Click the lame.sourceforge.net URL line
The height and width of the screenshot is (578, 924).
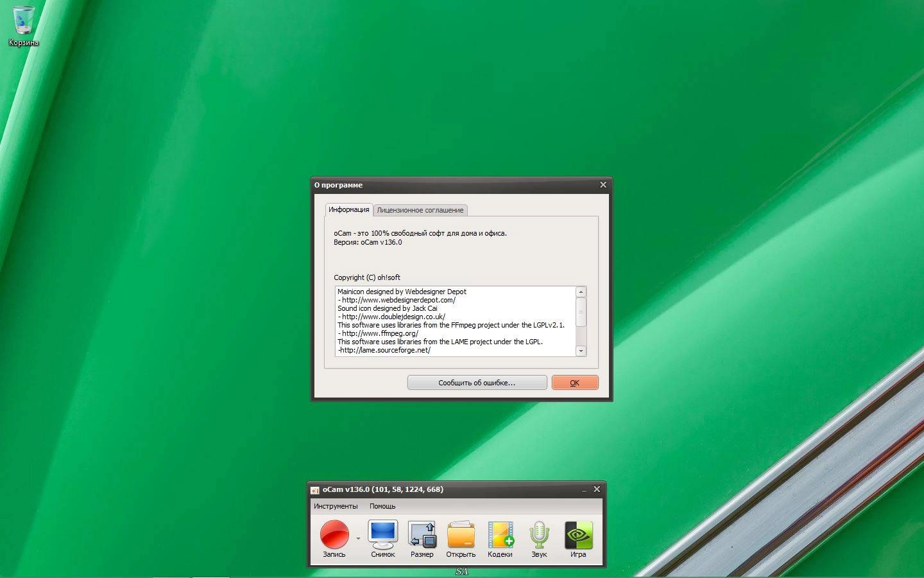384,350
